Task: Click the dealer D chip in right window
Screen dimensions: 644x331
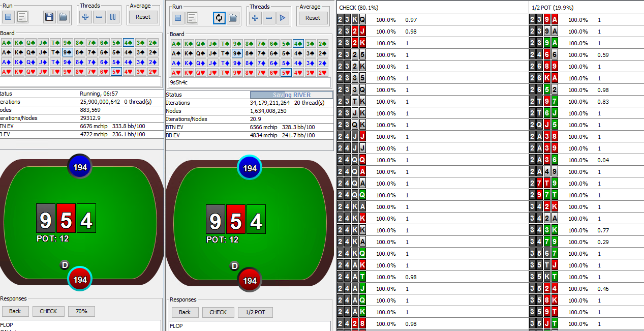Action: coord(234,265)
